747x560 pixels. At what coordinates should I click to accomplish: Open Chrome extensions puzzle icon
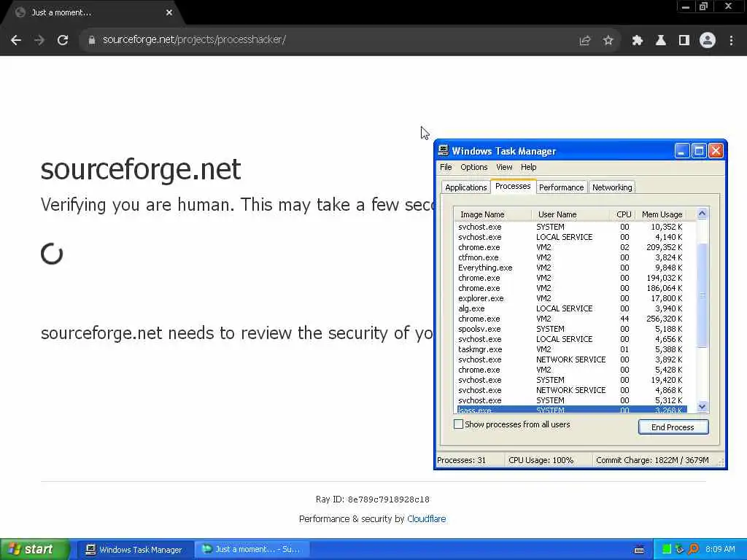(x=637, y=41)
